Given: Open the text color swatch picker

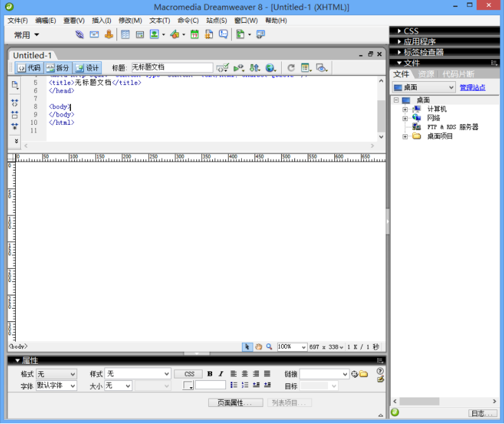Looking at the screenshot, I should coord(188,385).
